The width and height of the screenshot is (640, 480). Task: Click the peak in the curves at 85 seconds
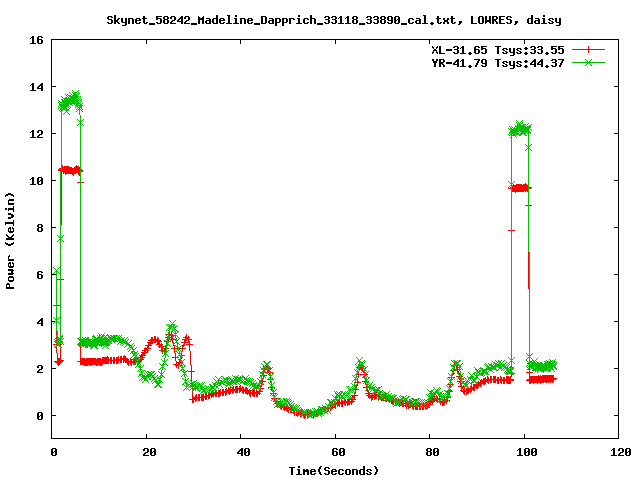point(456,365)
